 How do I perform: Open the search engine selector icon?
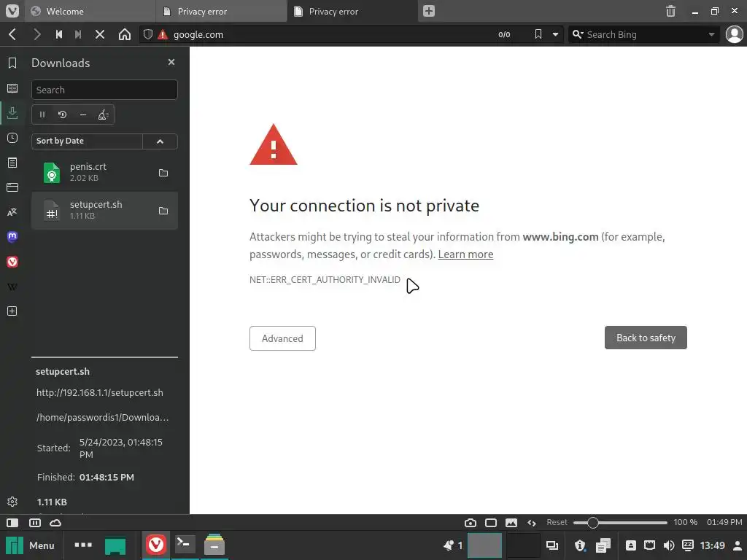(x=578, y=34)
